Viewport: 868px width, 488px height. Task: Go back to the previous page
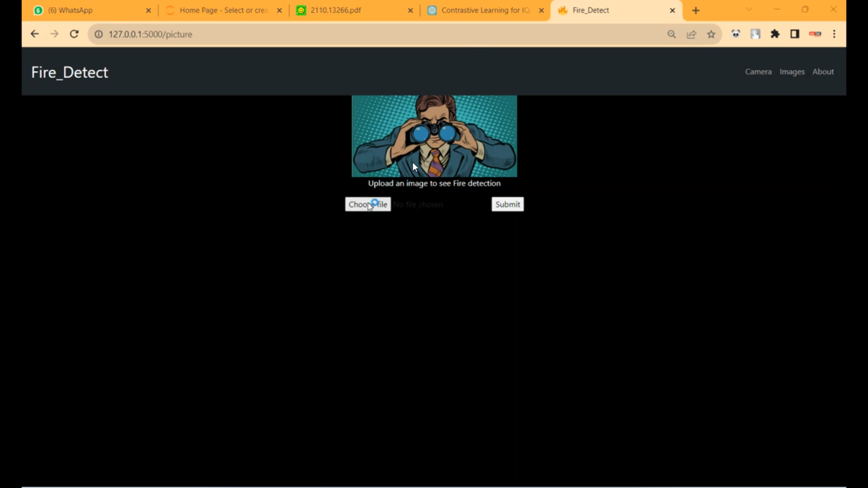click(x=35, y=34)
